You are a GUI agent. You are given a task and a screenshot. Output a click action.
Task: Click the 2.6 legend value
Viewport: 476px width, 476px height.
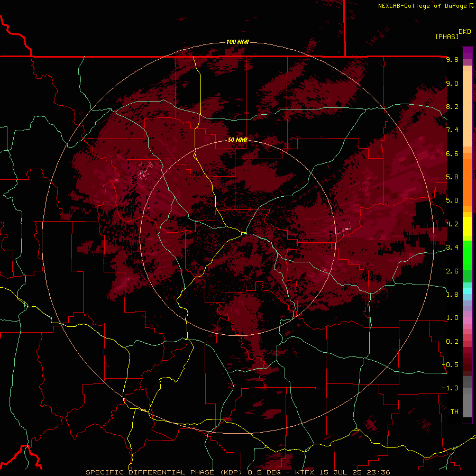[452, 271]
